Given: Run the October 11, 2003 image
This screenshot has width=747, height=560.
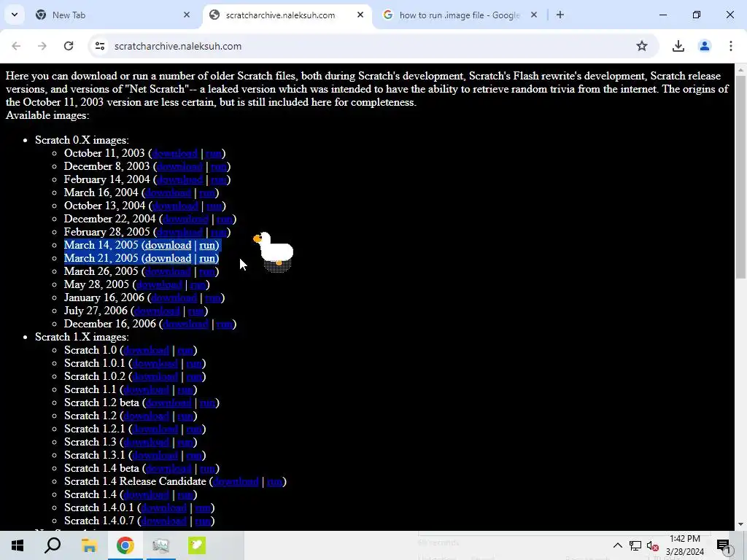Looking at the screenshot, I should click(x=214, y=153).
